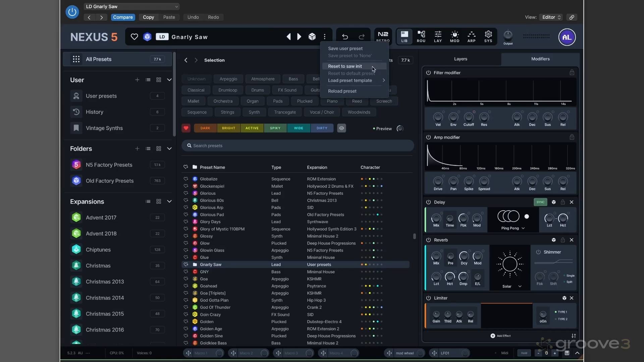Click the Output volume knob
This screenshot has width=644, height=362.
point(508,35)
